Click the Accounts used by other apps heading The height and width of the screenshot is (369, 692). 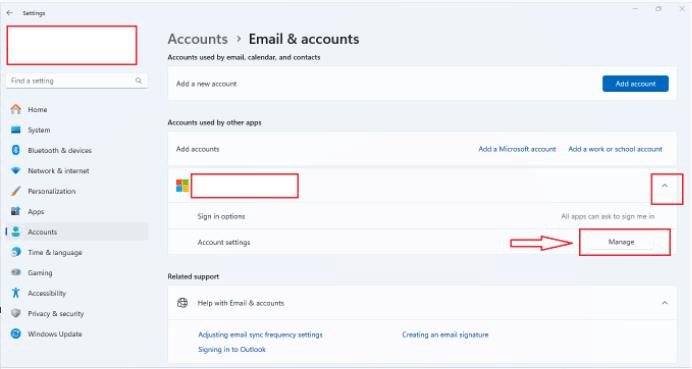click(x=214, y=122)
